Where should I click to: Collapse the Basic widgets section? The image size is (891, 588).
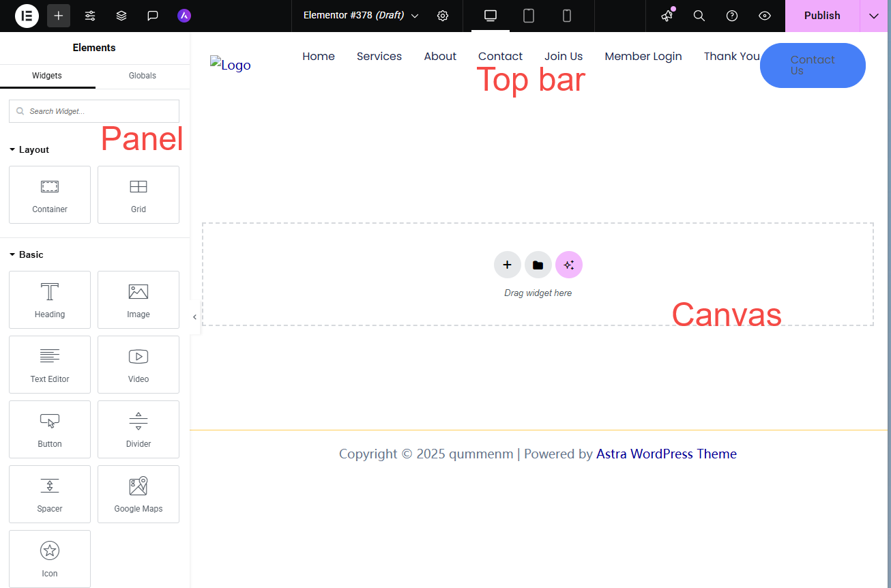pyautogui.click(x=26, y=254)
